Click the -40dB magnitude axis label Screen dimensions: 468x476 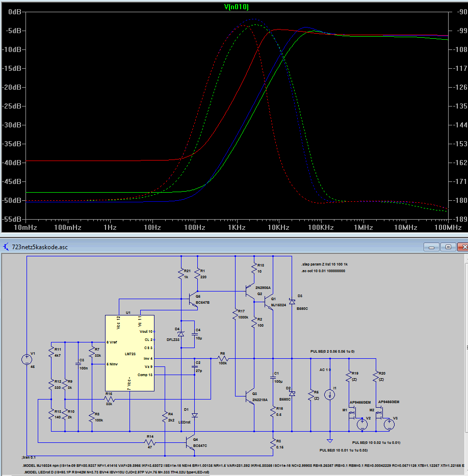pyautogui.click(x=12, y=163)
